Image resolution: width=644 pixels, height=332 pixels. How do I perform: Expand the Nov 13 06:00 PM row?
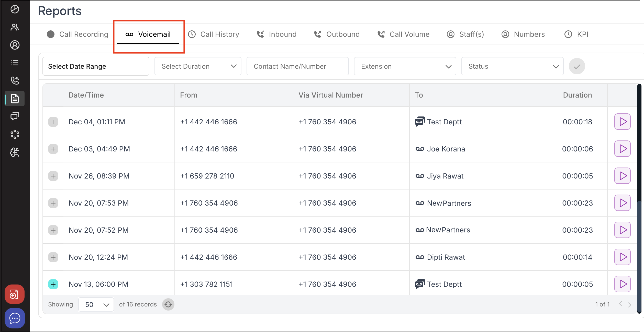(x=53, y=284)
